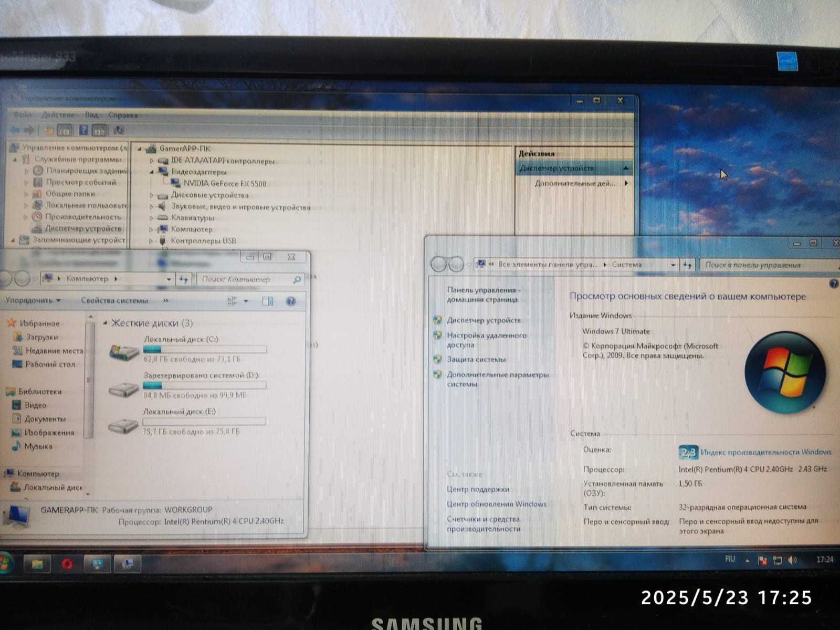Screen dimensions: 840x630
Task: Open the view options dropdown arrow in Explorer
Action: coord(246,301)
